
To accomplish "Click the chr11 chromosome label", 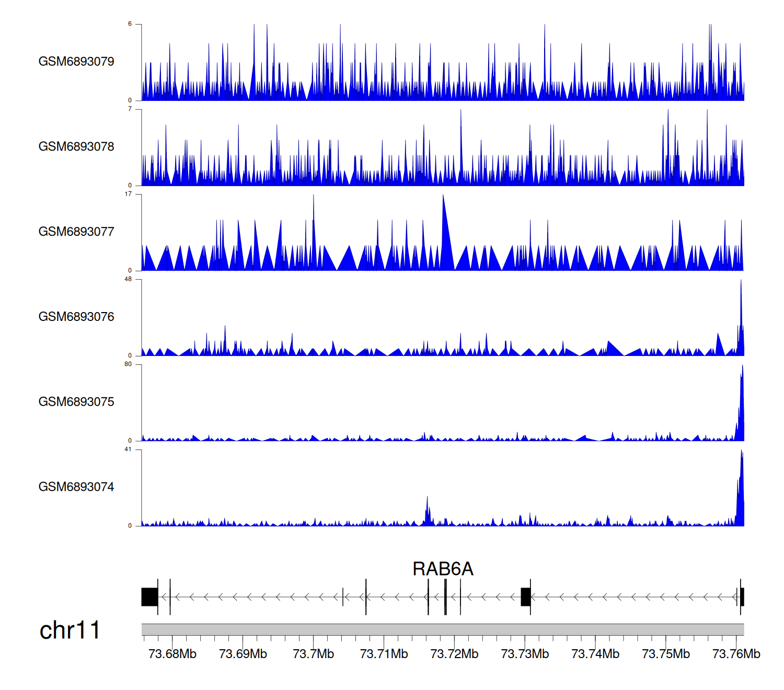I will 70,630.
